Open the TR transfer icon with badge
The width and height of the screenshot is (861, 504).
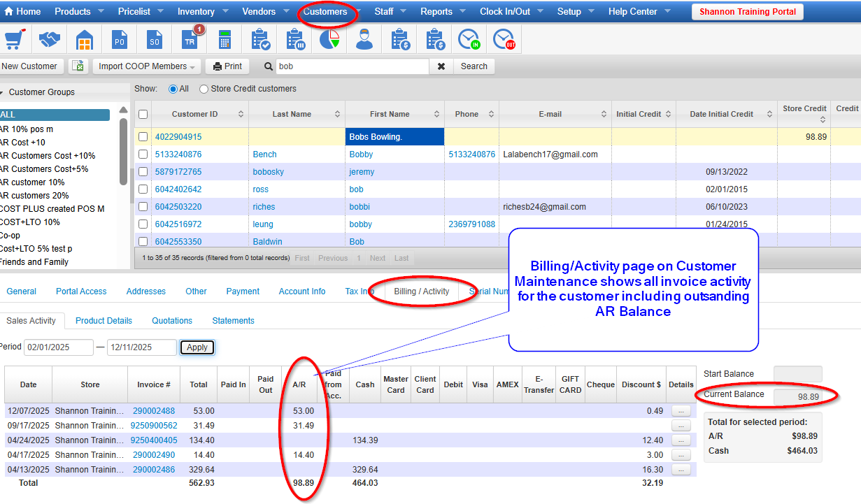tap(191, 38)
